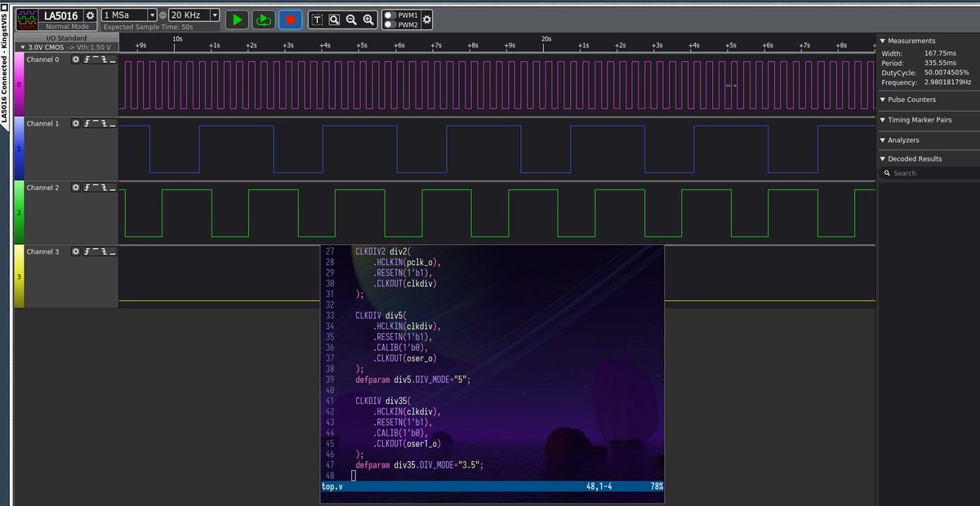Open Channel 3 settings gear

coord(77,251)
